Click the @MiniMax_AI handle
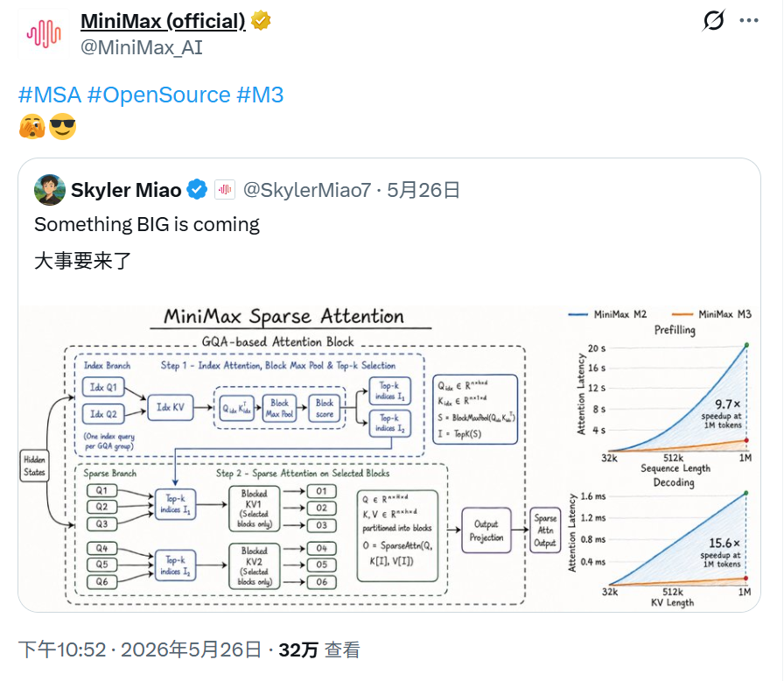This screenshot has height=681, width=784. coord(142,47)
